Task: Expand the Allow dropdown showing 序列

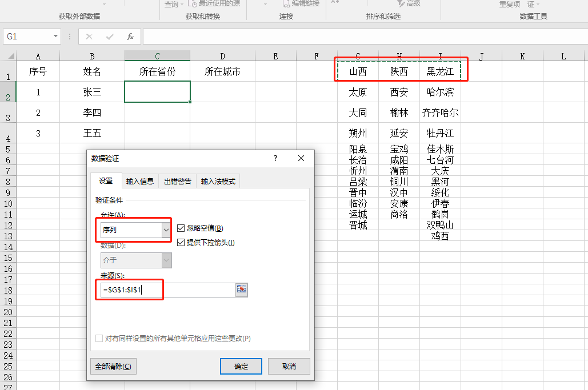Action: click(x=166, y=230)
